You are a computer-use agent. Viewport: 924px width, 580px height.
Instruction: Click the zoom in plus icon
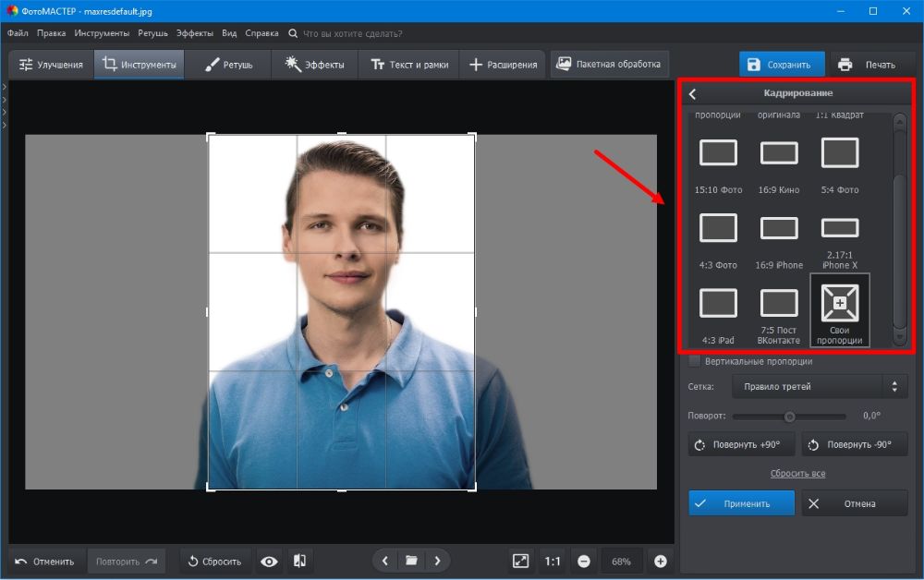[660, 561]
